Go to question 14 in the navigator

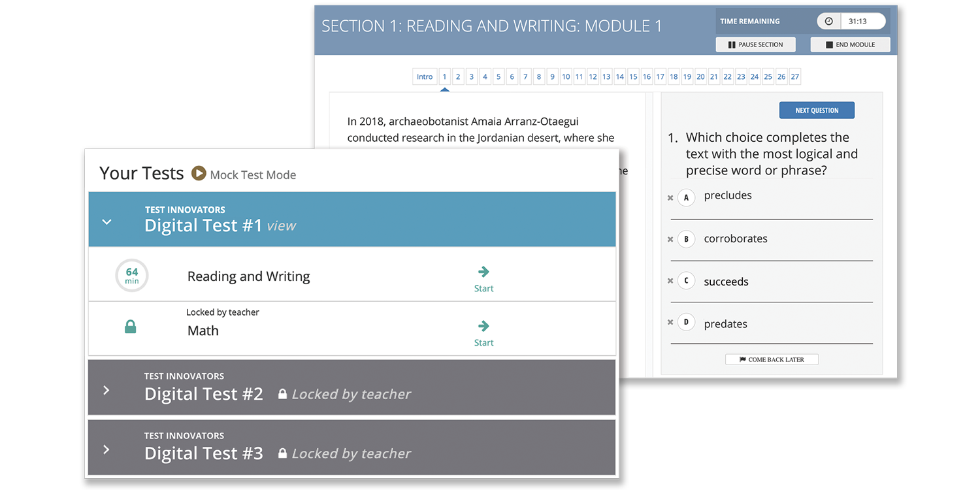(x=620, y=76)
